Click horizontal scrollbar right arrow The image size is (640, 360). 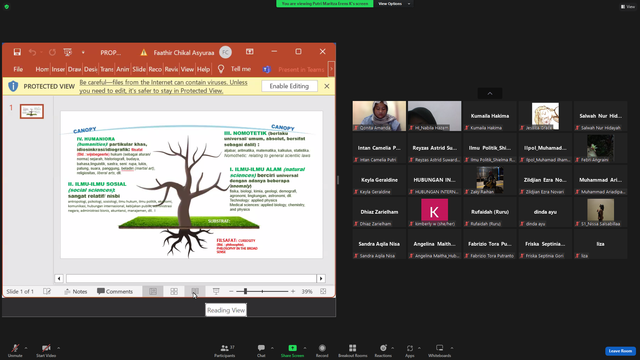tap(321, 278)
